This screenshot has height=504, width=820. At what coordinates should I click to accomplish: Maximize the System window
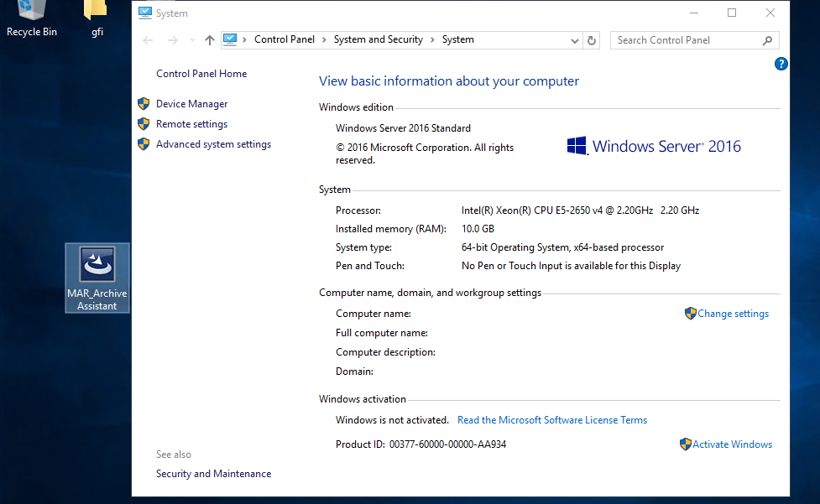pyautogui.click(x=732, y=13)
